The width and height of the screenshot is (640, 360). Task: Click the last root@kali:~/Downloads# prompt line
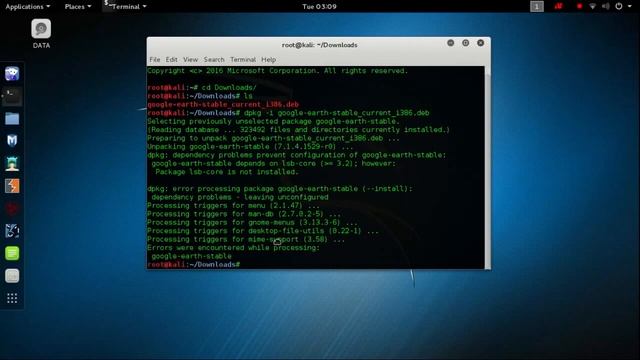[x=194, y=264]
